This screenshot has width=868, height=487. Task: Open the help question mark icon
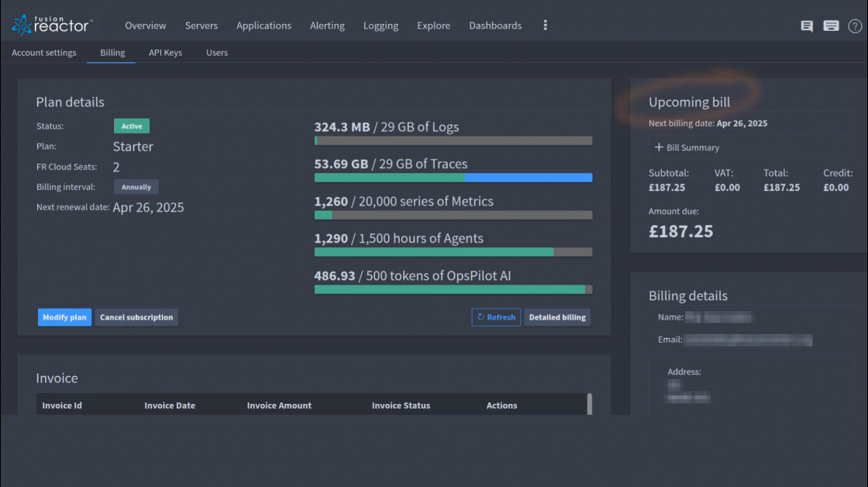tap(855, 26)
